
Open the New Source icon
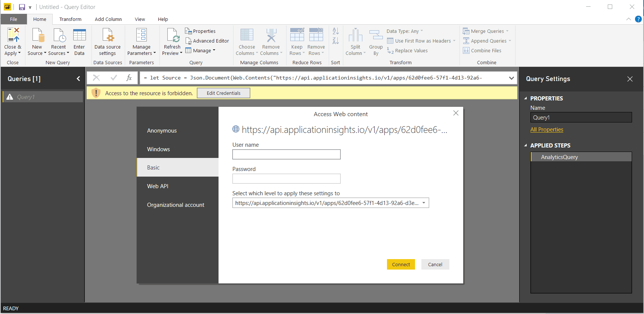click(x=37, y=35)
